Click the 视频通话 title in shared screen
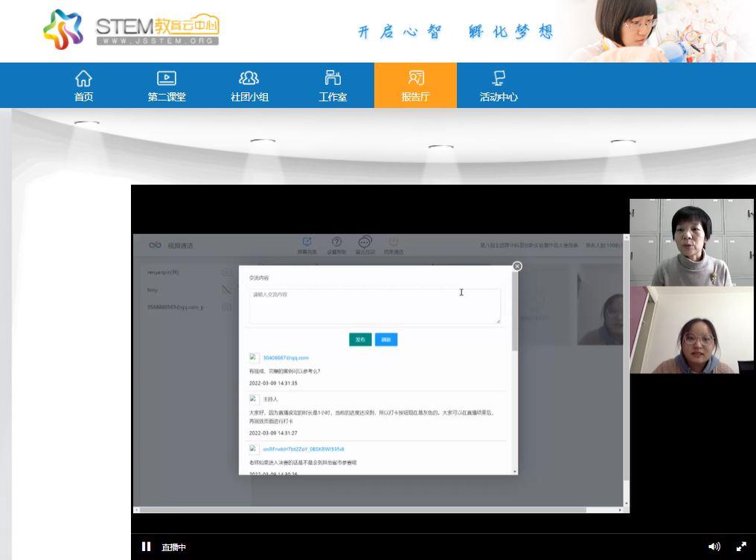 coord(180,246)
